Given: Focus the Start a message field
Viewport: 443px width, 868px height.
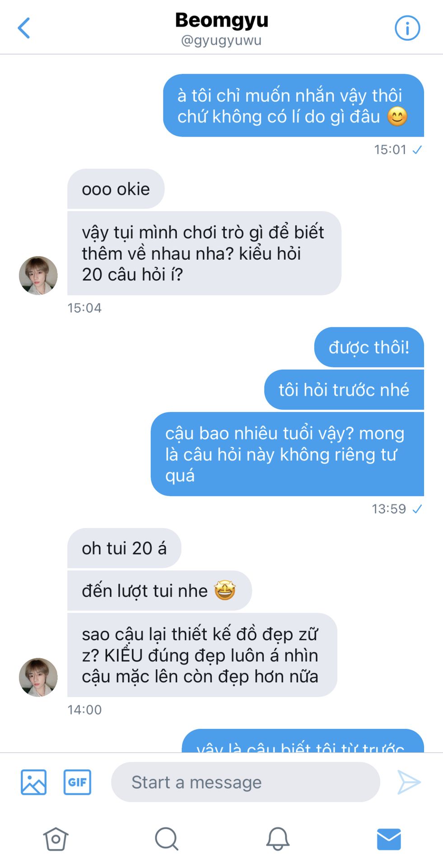Looking at the screenshot, I should point(245,782).
